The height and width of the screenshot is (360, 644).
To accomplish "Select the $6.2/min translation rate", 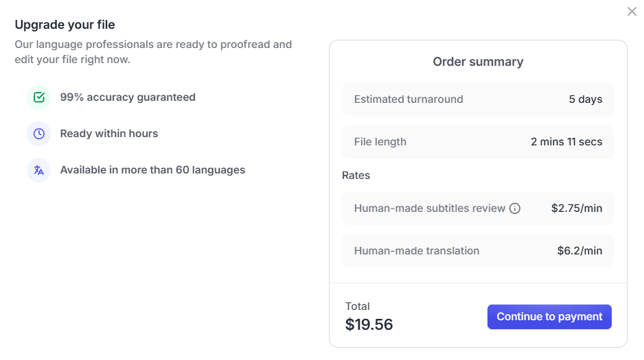I will click(579, 251).
